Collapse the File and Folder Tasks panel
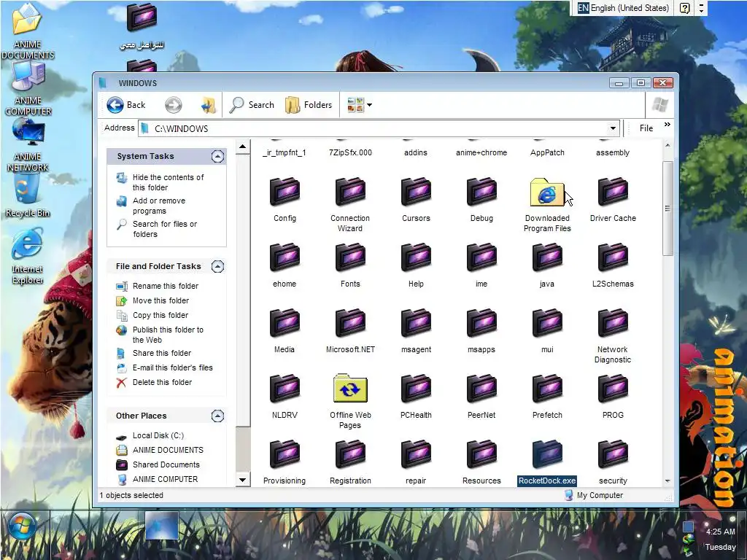The width and height of the screenshot is (747, 560). pos(217,266)
